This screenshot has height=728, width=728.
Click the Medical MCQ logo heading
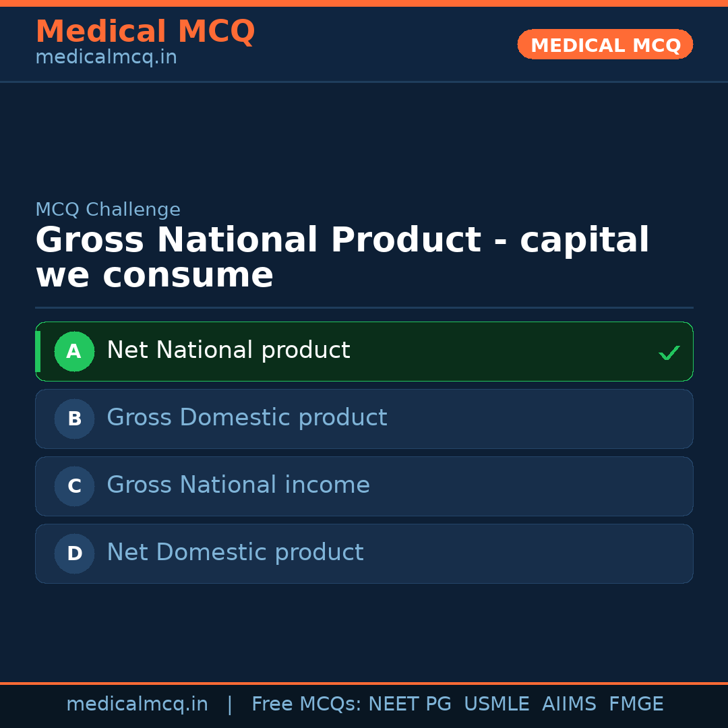[145, 31]
